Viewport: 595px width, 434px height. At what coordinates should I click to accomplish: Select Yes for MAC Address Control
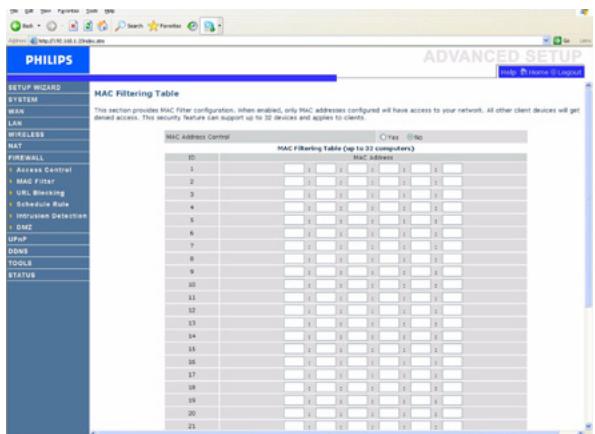pos(383,137)
